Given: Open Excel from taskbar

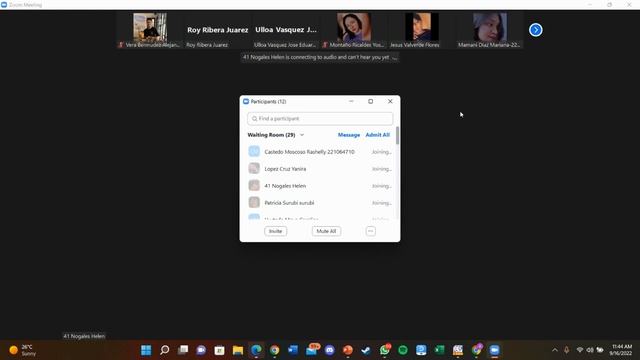Looking at the screenshot, I should (x=440, y=350).
